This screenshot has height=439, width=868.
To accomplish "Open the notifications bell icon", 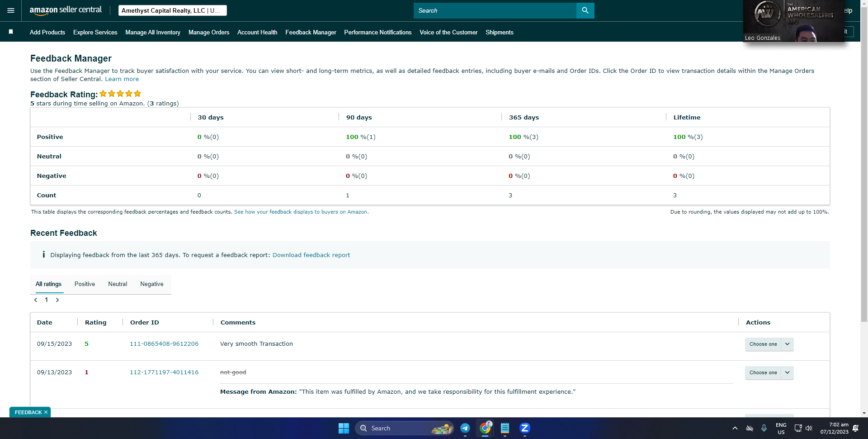I will (x=855, y=428).
